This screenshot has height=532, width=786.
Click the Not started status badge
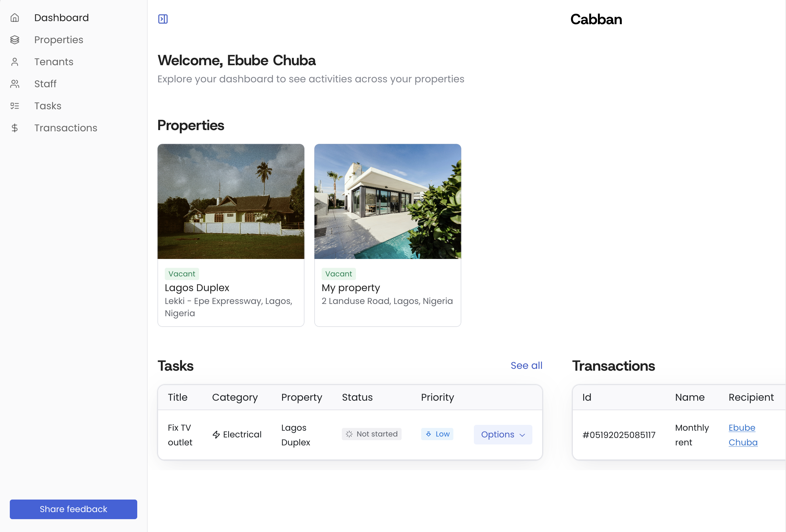(371, 434)
